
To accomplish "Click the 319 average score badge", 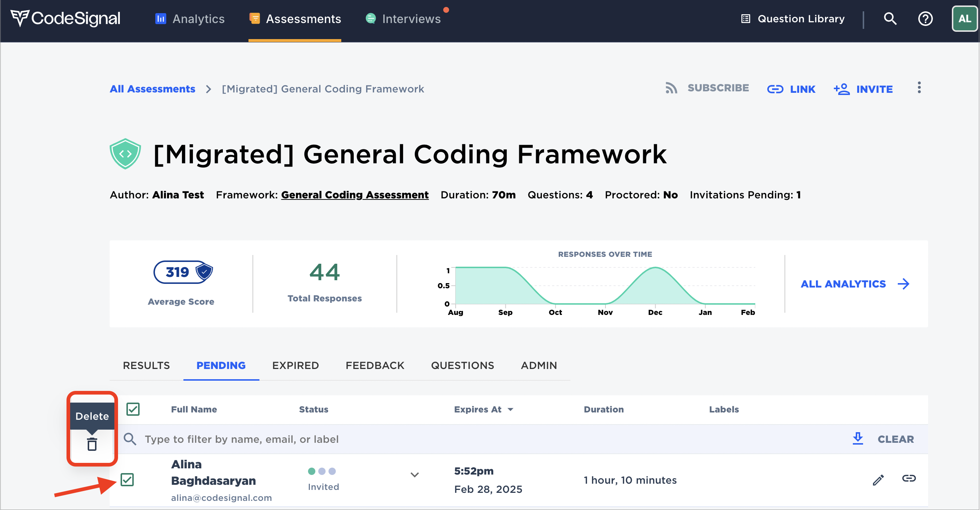I will [183, 272].
